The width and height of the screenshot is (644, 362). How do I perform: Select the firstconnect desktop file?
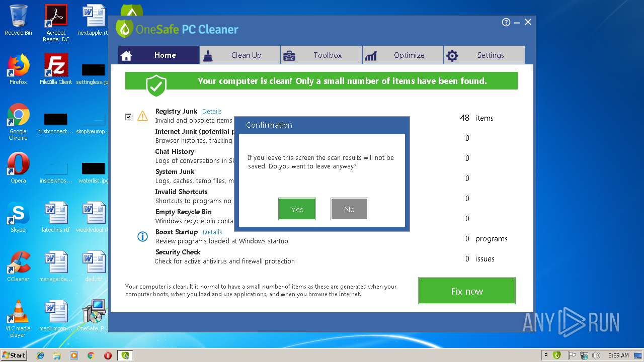tap(56, 124)
